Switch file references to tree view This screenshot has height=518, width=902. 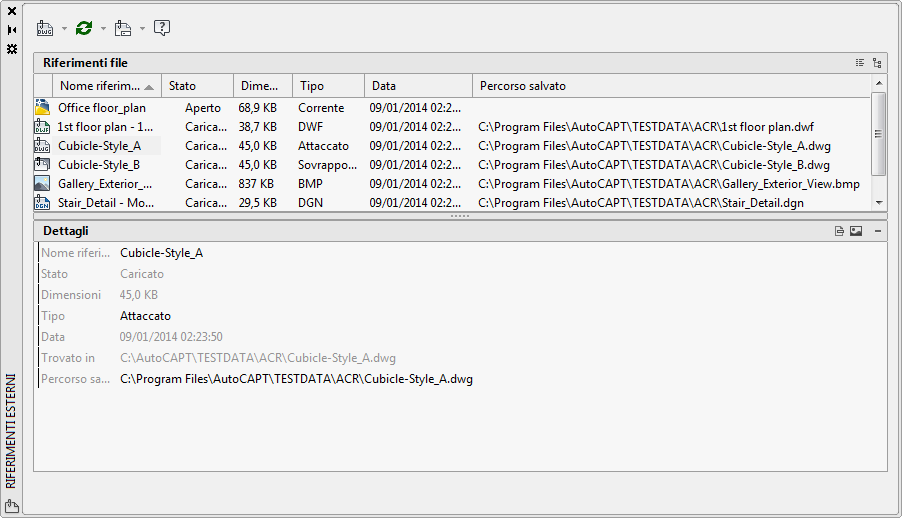[877, 63]
